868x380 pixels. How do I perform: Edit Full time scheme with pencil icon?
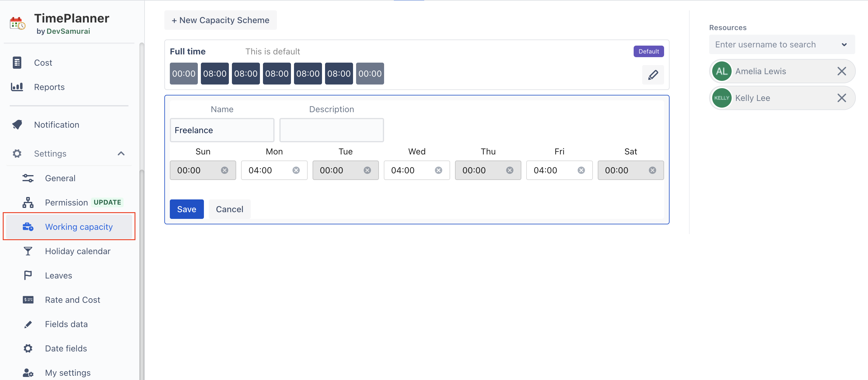point(653,75)
